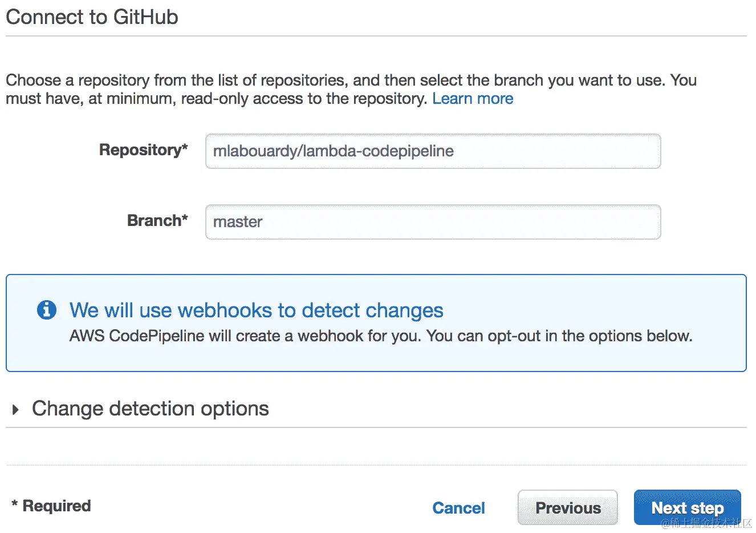Click the Cancel link
Screen dimensions: 756x533
click(x=458, y=508)
